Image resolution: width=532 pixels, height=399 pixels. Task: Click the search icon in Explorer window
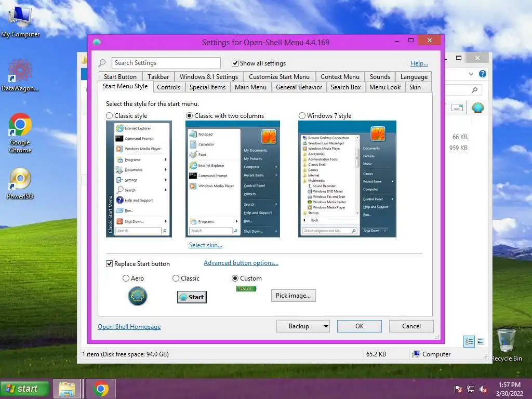475,90
